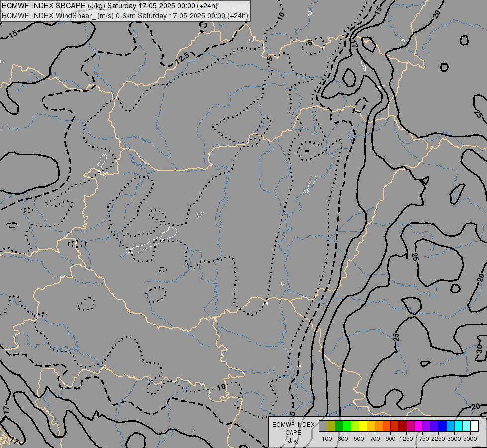Click the 'ECMWF-INDEX CAPE J/kg' legend caption
The height and width of the screenshot is (448, 487).
[x=293, y=432]
